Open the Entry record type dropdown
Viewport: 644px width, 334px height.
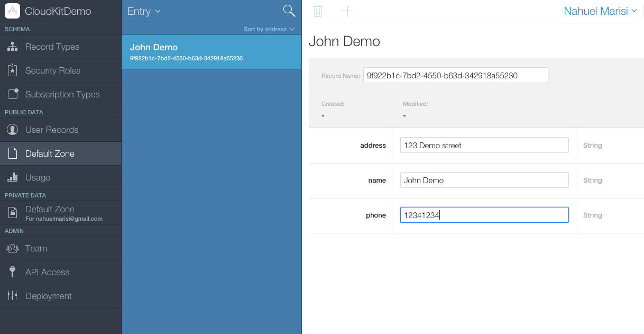[144, 11]
